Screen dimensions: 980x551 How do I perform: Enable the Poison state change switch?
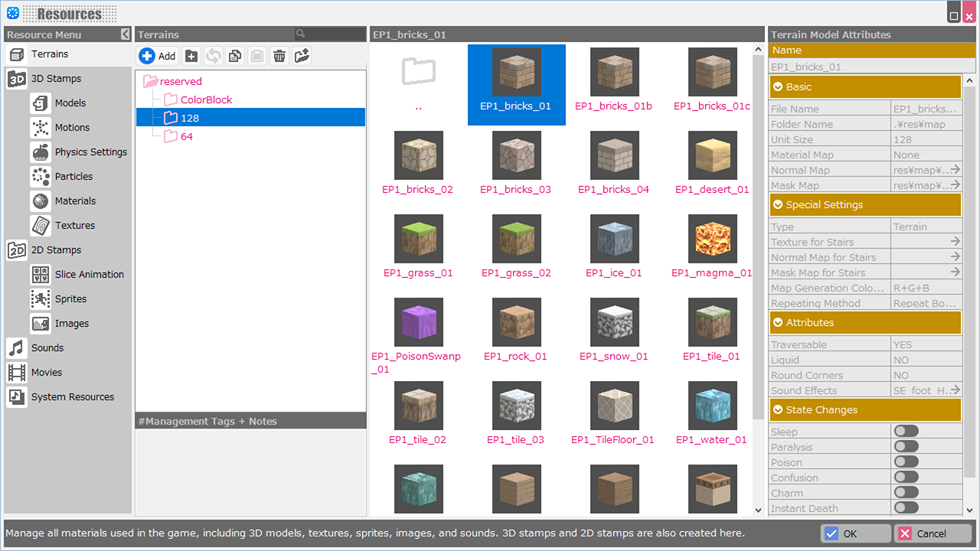coord(906,462)
